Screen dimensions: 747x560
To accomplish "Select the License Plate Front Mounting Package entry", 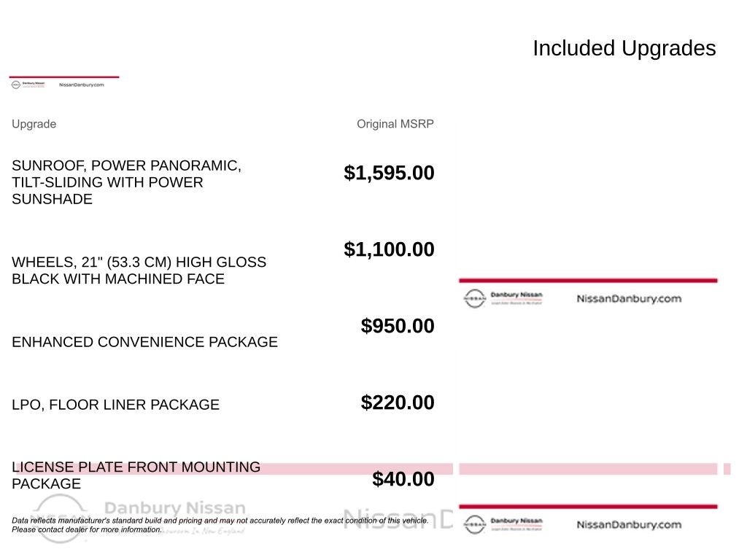I will pyautogui.click(x=136, y=475).
